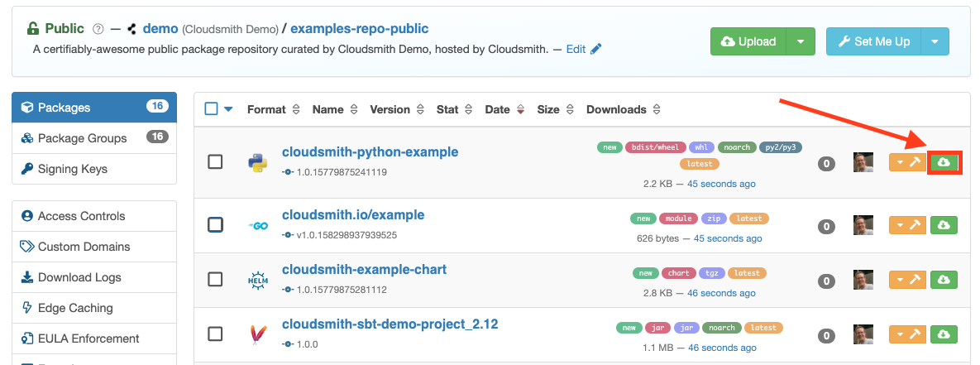Open uploader avatar on cloudsmith-sbt-demo-project_2.12 row
This screenshot has width=980, height=365.
pyautogui.click(x=863, y=334)
